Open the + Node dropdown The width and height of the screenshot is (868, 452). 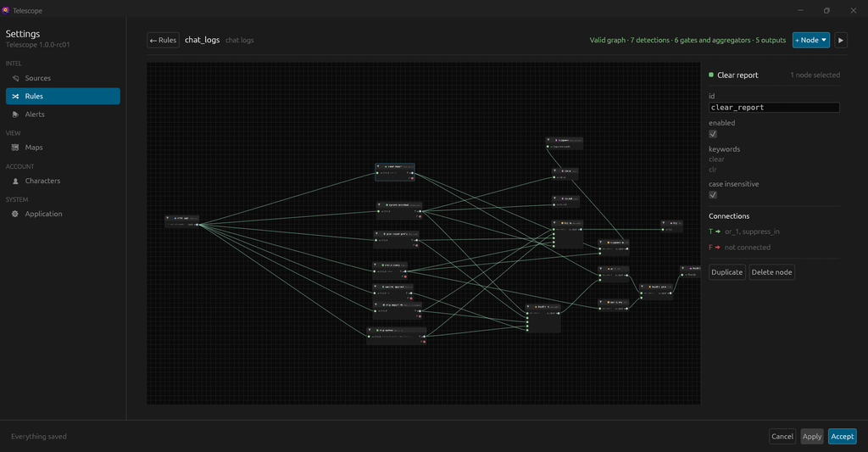coord(811,40)
